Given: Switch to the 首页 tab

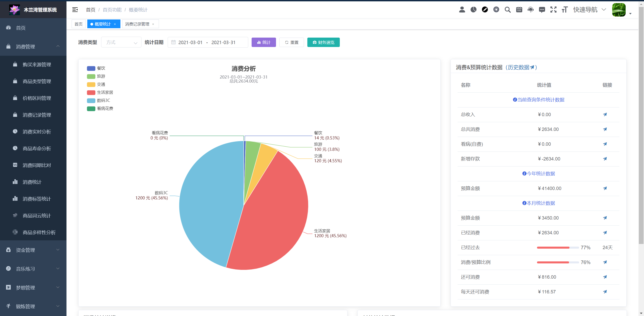Looking at the screenshot, I should coord(79,24).
